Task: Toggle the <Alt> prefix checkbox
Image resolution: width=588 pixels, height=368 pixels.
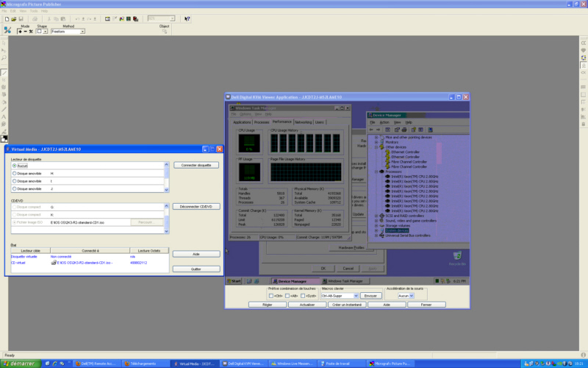Action: click(287, 296)
